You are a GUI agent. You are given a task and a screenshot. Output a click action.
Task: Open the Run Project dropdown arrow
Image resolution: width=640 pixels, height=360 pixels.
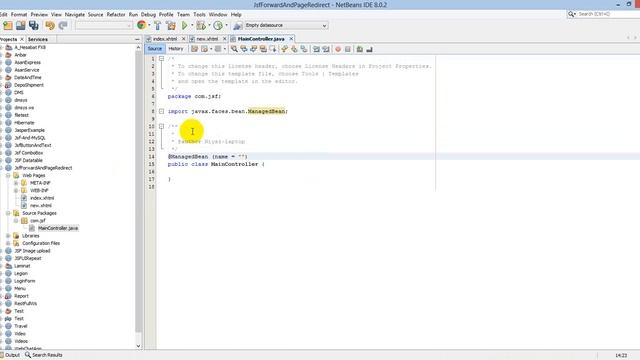pyautogui.click(x=192, y=25)
